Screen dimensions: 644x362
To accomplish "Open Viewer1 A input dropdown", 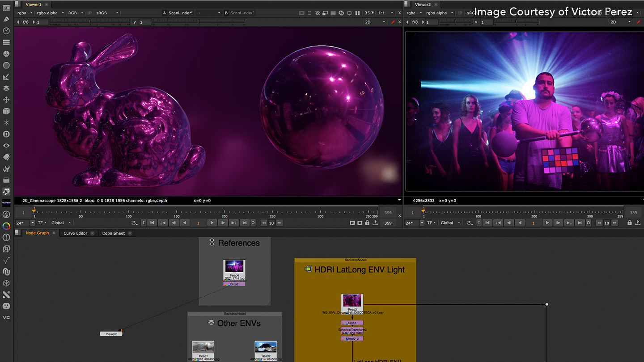I will (180, 13).
